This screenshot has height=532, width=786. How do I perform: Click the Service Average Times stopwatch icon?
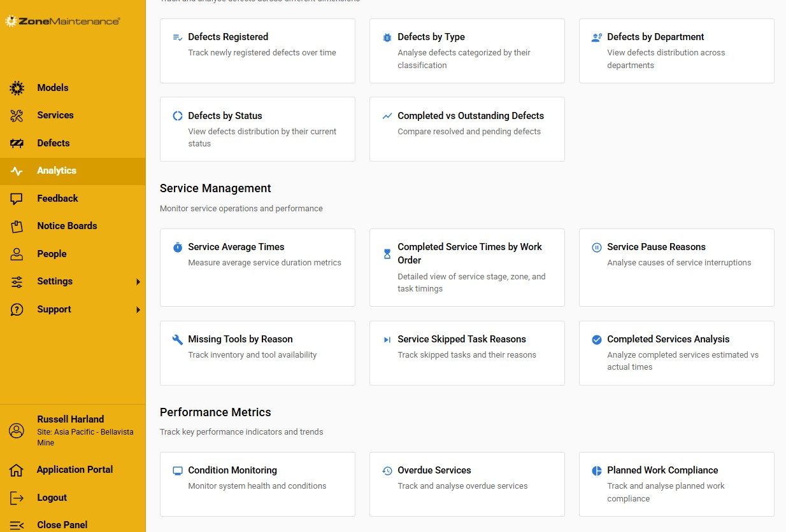[178, 248]
